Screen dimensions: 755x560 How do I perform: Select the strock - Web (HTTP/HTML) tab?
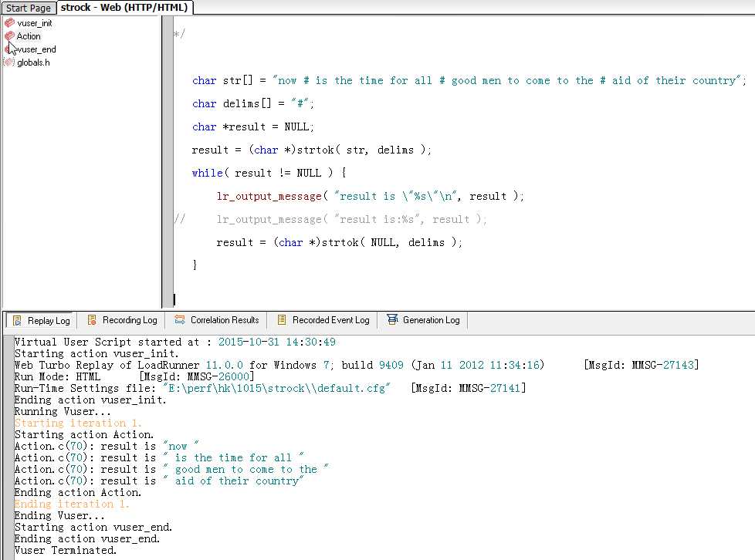[124, 7]
